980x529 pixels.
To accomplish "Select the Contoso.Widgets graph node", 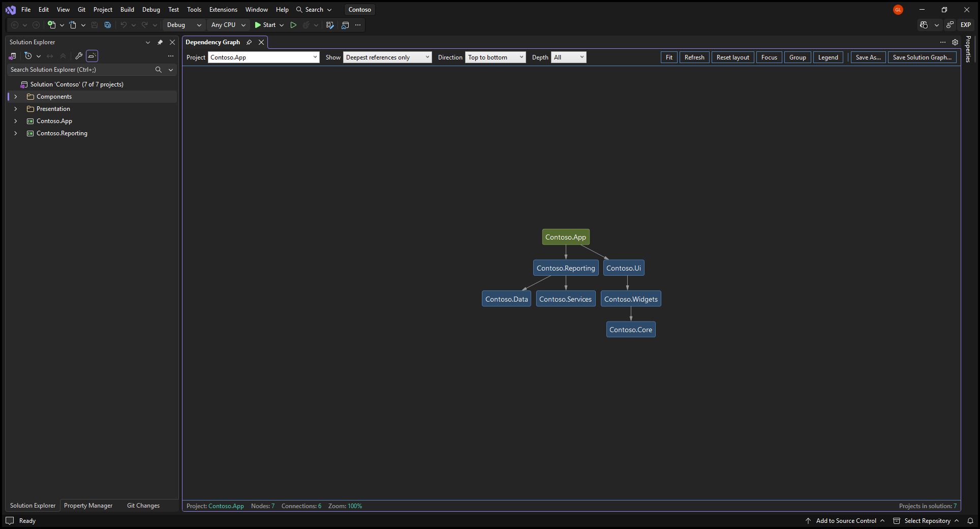I will (631, 299).
